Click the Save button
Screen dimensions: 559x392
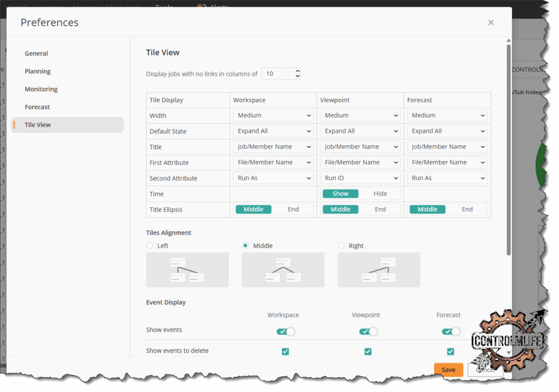[x=448, y=370]
